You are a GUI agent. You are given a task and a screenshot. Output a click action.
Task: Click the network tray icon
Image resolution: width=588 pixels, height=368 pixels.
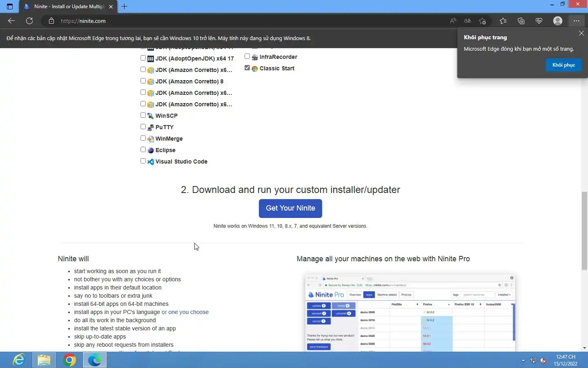tap(533, 360)
